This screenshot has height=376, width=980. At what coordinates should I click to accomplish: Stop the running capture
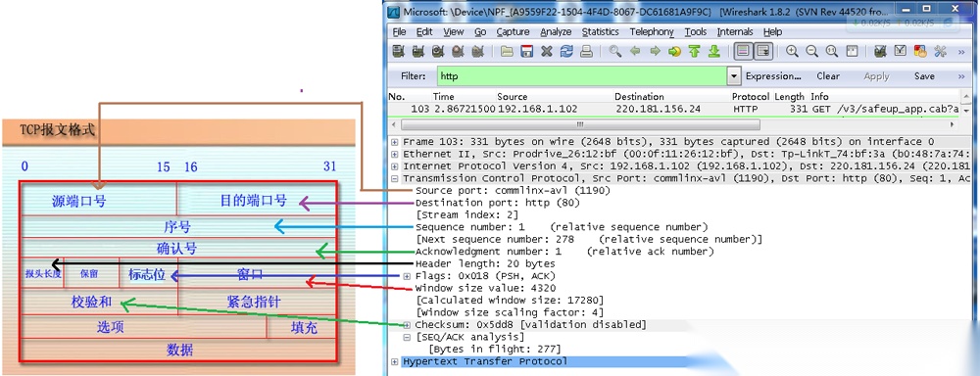coord(458,51)
